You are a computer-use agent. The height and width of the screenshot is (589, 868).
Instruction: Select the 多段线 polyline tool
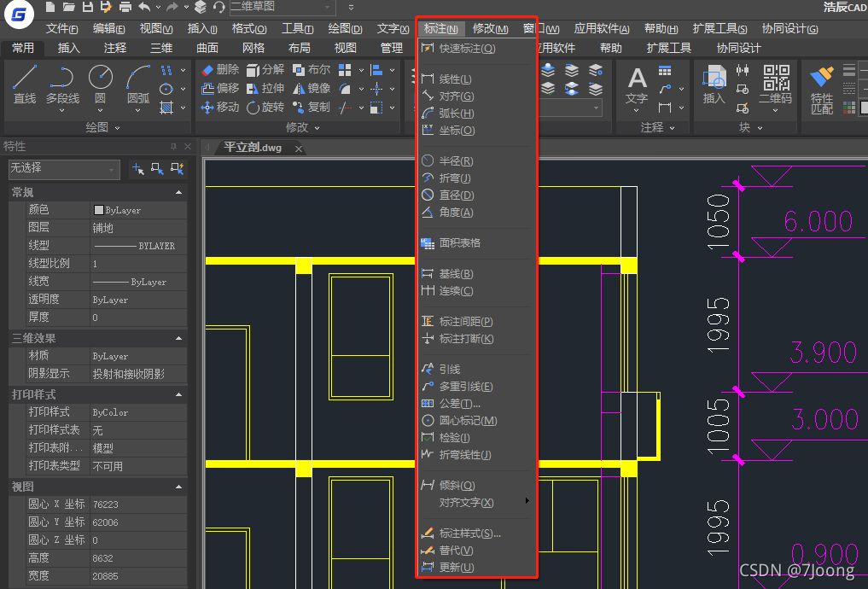click(x=62, y=89)
